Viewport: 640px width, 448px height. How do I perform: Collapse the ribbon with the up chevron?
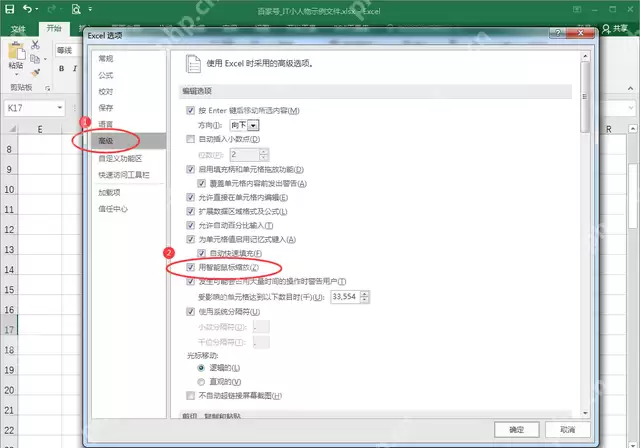[630, 88]
